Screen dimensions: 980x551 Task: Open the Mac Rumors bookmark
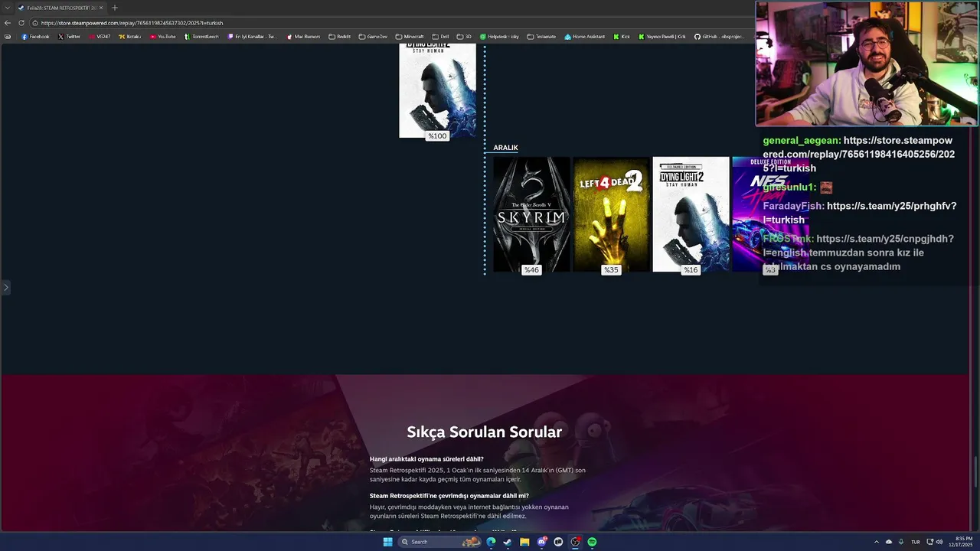[303, 37]
